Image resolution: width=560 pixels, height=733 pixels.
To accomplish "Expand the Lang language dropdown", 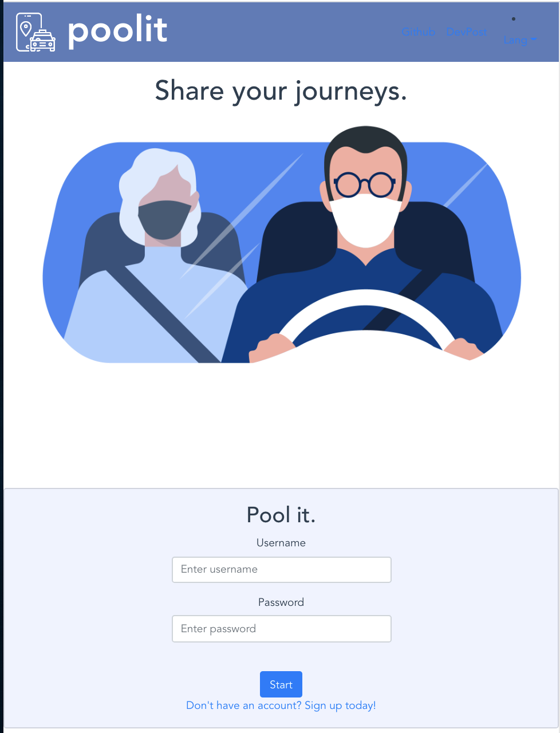I will (520, 40).
